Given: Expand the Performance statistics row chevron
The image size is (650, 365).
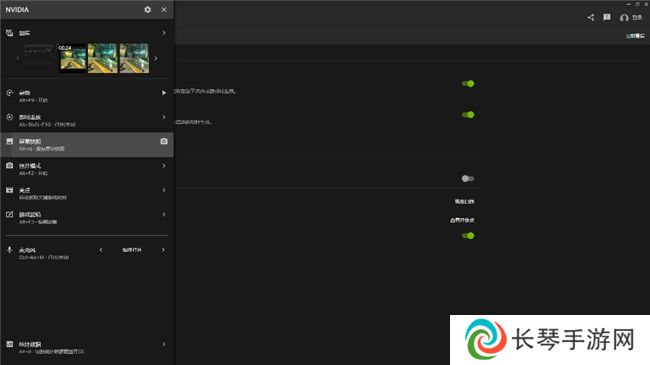Looking at the screenshot, I should (164, 344).
